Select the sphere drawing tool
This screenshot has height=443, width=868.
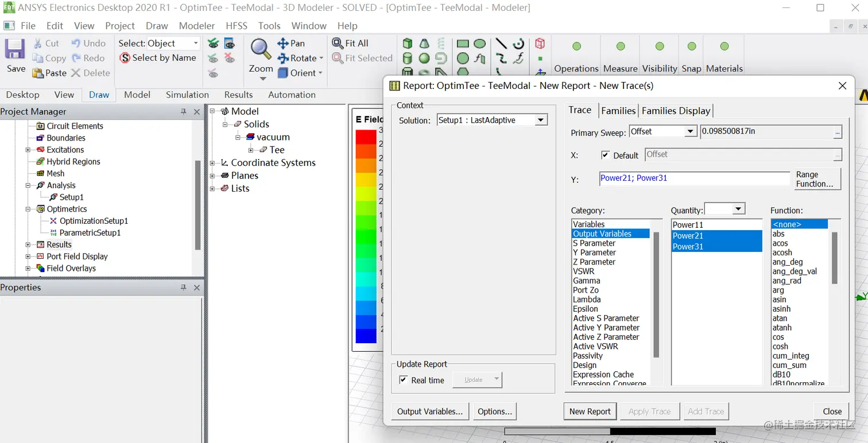tap(424, 58)
